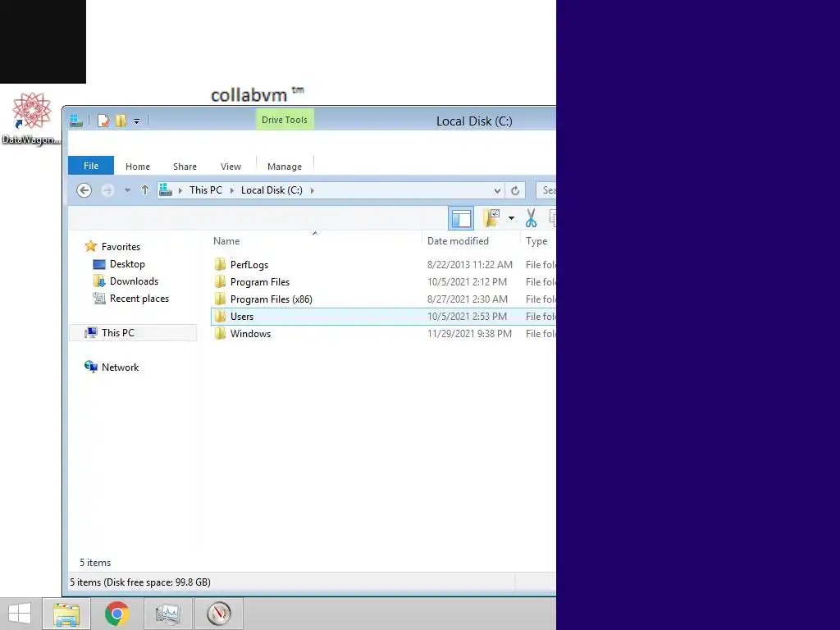The image size is (840, 630).
Task: Click the Favorites star icon
Action: [x=90, y=246]
